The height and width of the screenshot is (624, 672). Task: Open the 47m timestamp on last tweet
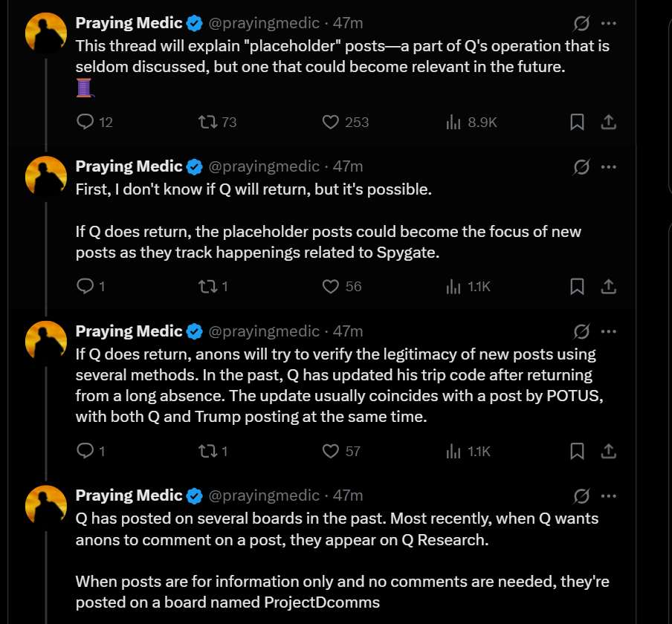(348, 495)
